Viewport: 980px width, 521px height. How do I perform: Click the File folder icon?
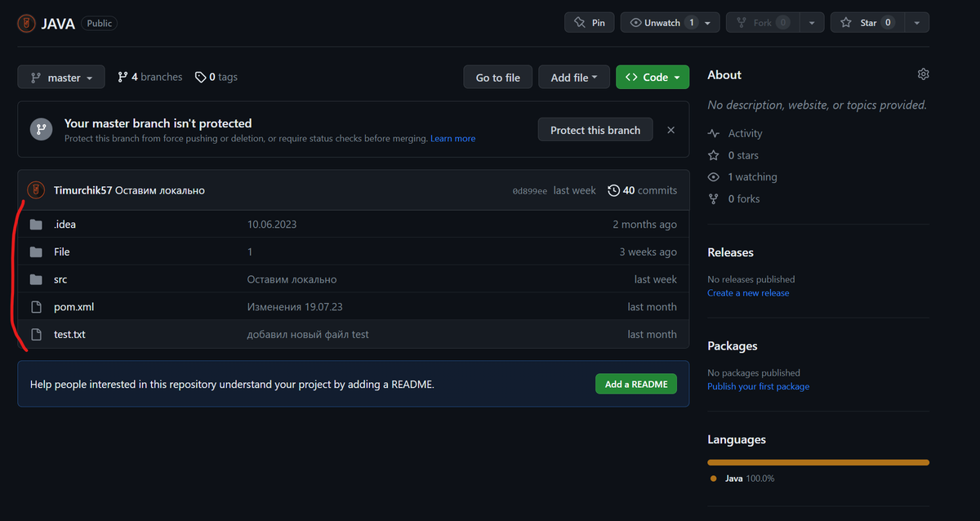(36, 252)
